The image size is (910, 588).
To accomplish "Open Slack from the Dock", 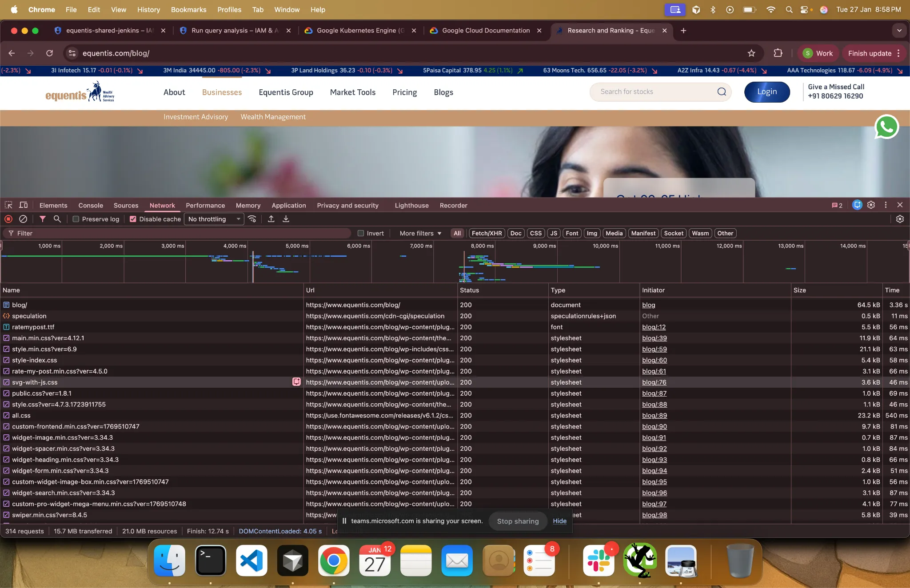I will (x=599, y=560).
